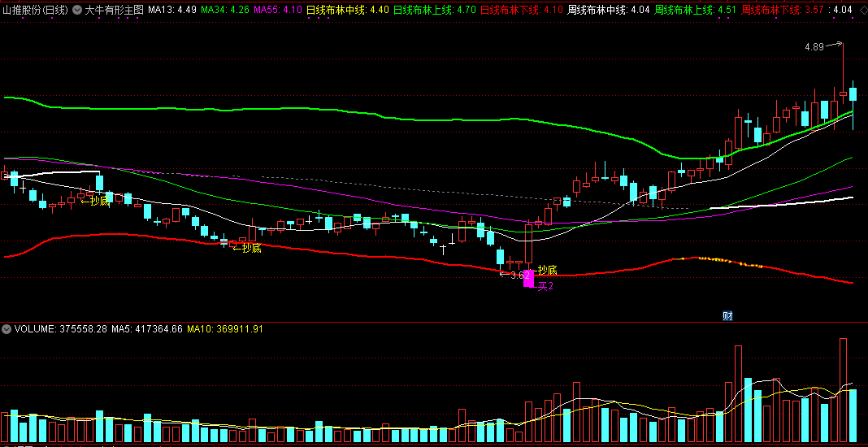Click the 买2 signal text
Viewport: 868px width, 447px height.
coord(546,287)
